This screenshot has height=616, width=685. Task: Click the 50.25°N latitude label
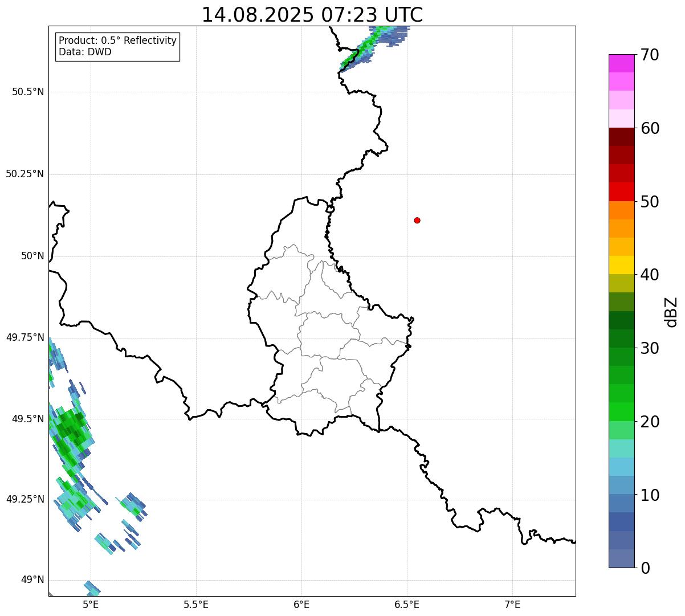[25, 174]
